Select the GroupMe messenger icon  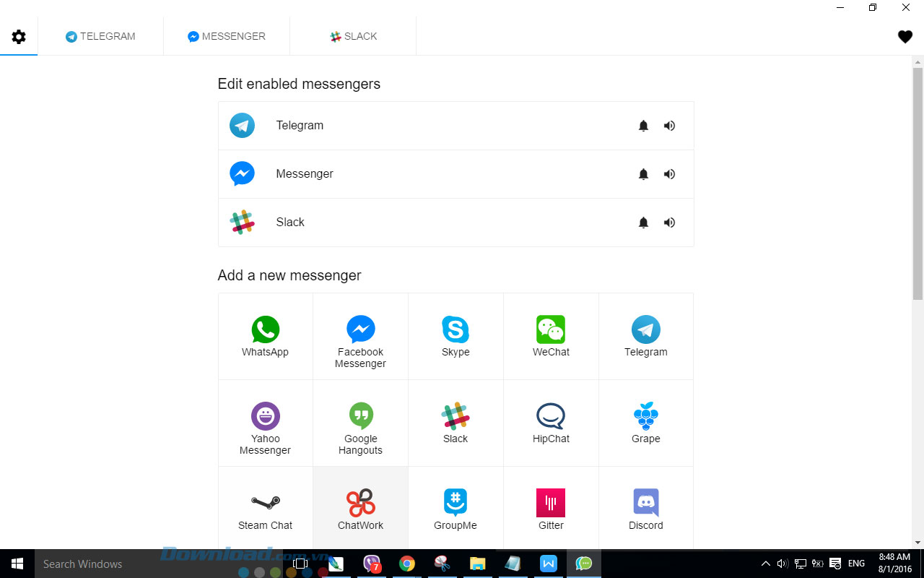point(456,509)
